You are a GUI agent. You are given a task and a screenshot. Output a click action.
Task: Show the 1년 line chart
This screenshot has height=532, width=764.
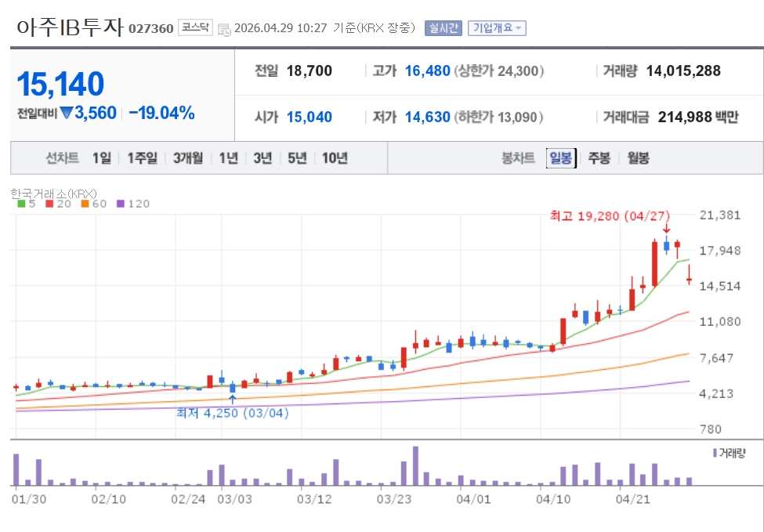(x=228, y=158)
